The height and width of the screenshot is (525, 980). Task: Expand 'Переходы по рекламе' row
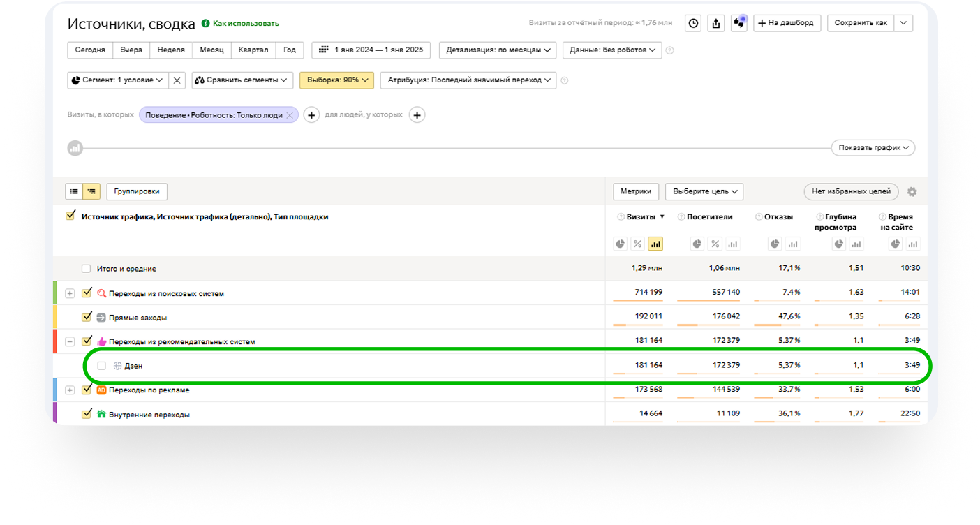coord(70,390)
